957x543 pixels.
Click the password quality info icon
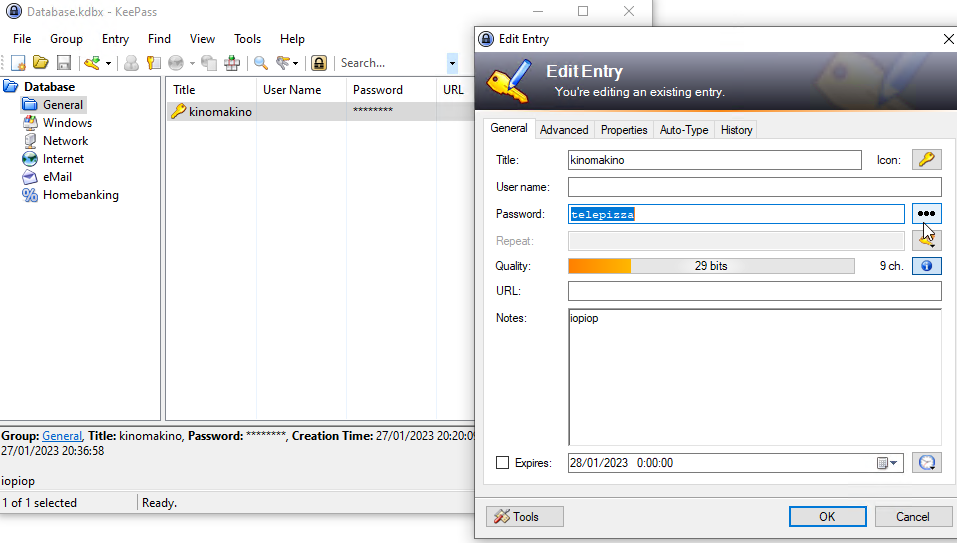coord(926,266)
